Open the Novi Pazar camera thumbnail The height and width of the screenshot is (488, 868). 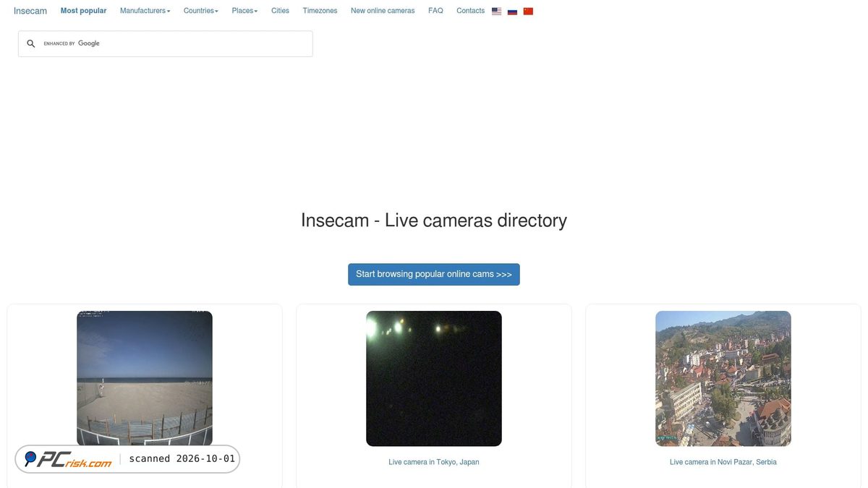(x=723, y=378)
